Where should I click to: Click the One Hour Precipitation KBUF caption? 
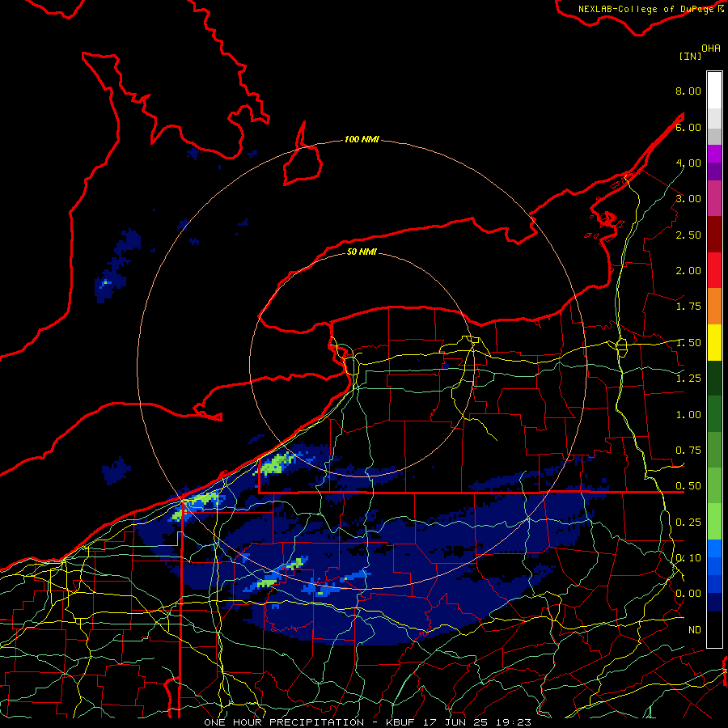click(x=367, y=722)
